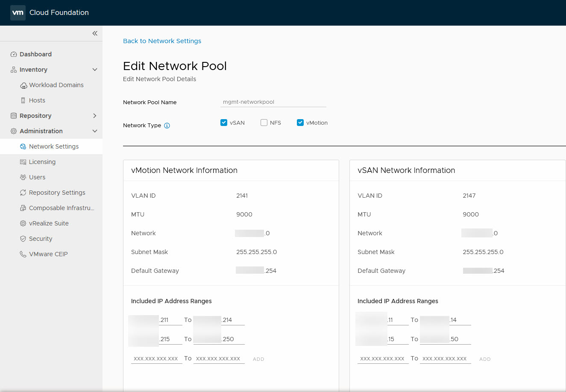The height and width of the screenshot is (392, 566).
Task: Click ADD button under vMotion IP ranges
Action: (x=258, y=359)
